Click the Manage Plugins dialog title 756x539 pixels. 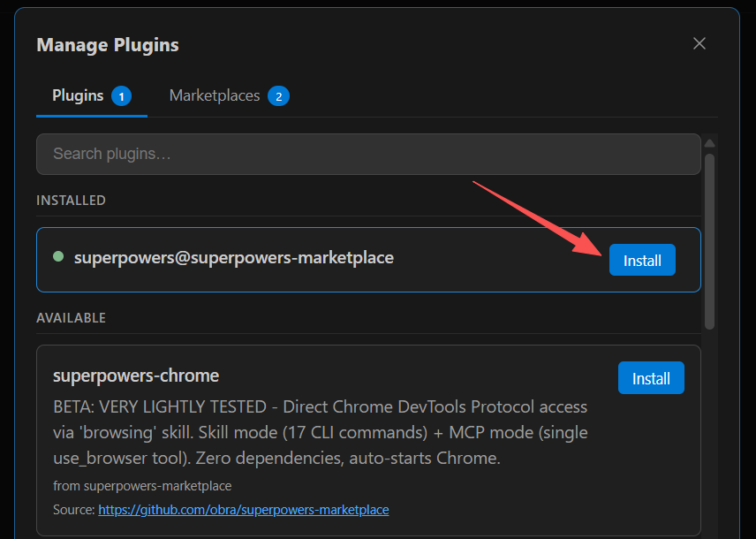(107, 44)
